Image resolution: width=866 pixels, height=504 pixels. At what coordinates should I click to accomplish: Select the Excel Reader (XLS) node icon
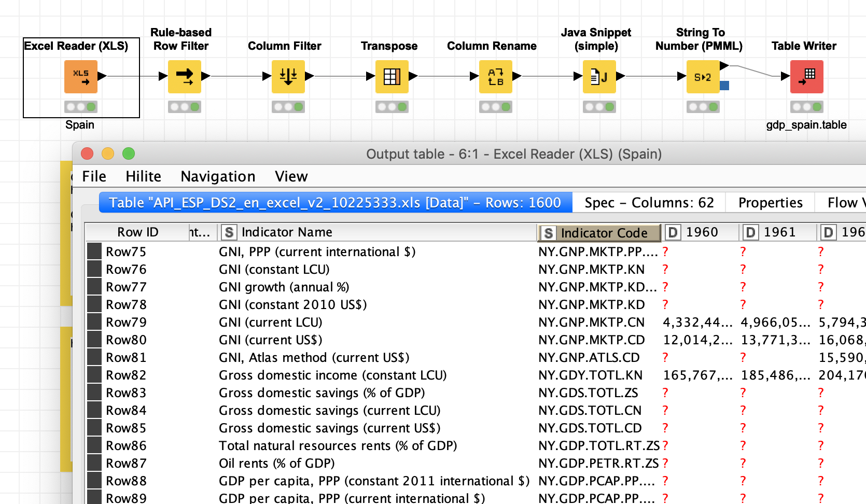pos(81,77)
